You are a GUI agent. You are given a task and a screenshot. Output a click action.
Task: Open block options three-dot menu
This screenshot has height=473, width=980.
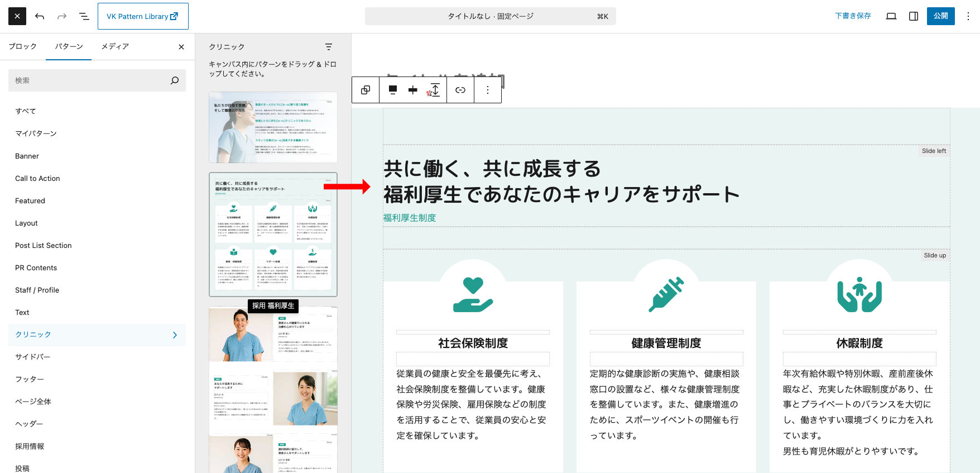488,90
